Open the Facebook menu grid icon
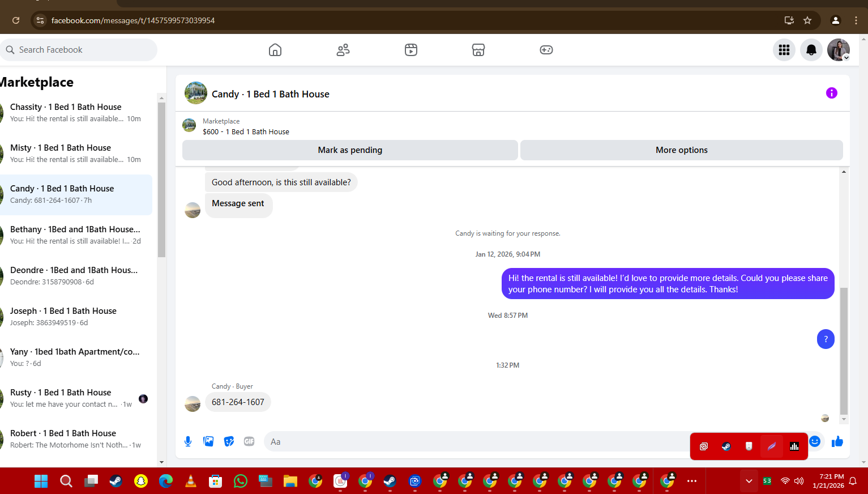This screenshot has width=868, height=494. (784, 50)
